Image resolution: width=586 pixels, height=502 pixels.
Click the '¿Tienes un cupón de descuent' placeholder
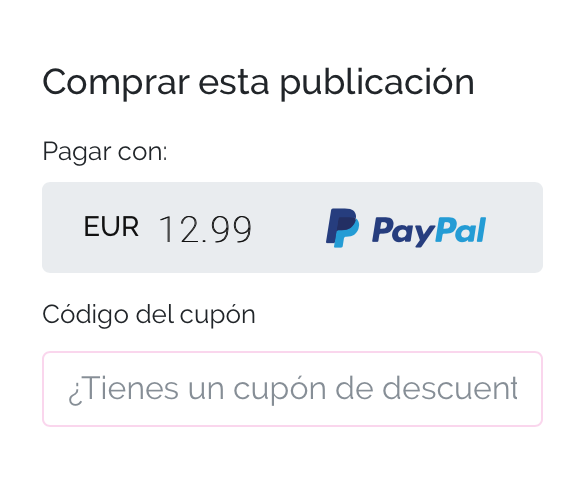click(x=293, y=389)
